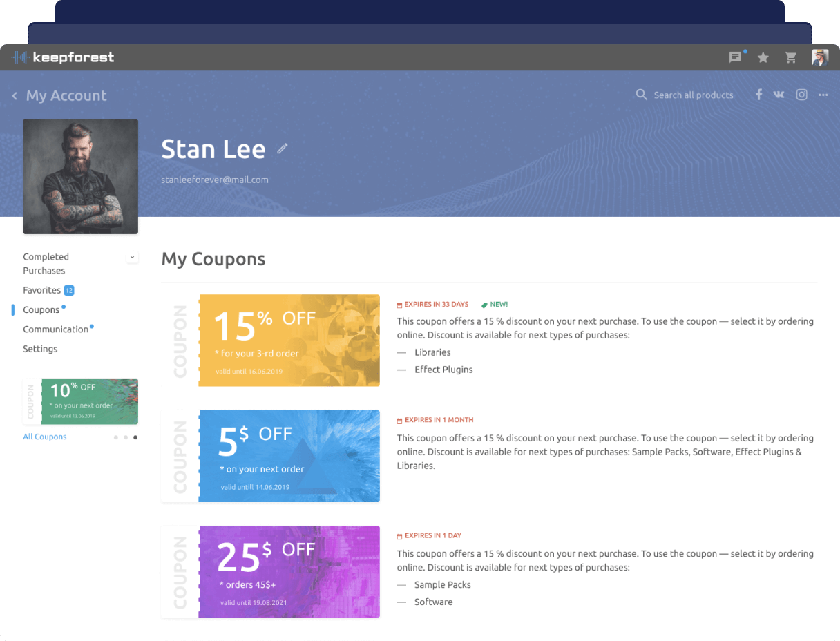Expand the Completed Purchases chevron
Image resolution: width=840 pixels, height=641 pixels.
tap(133, 257)
